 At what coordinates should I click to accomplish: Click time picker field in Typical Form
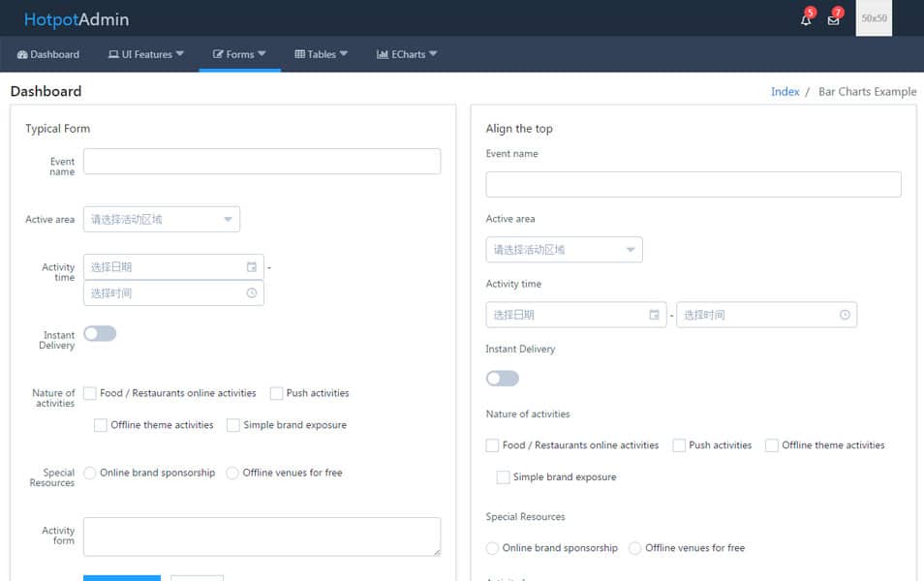click(x=173, y=292)
